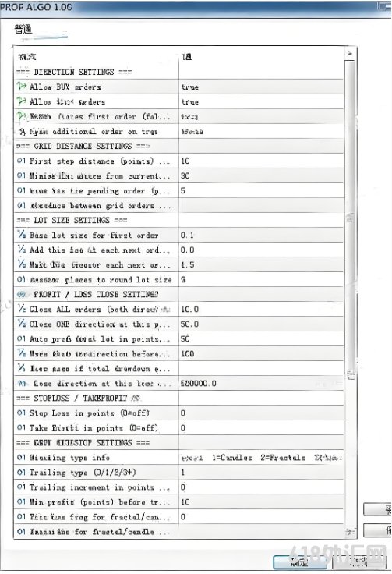
Task: Select the 'Allow BUY orders' label
Action: click(x=65, y=87)
